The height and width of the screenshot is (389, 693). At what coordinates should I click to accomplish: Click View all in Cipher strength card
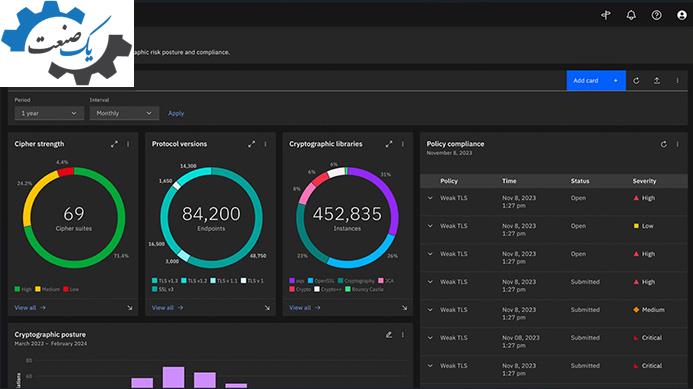tap(30, 308)
